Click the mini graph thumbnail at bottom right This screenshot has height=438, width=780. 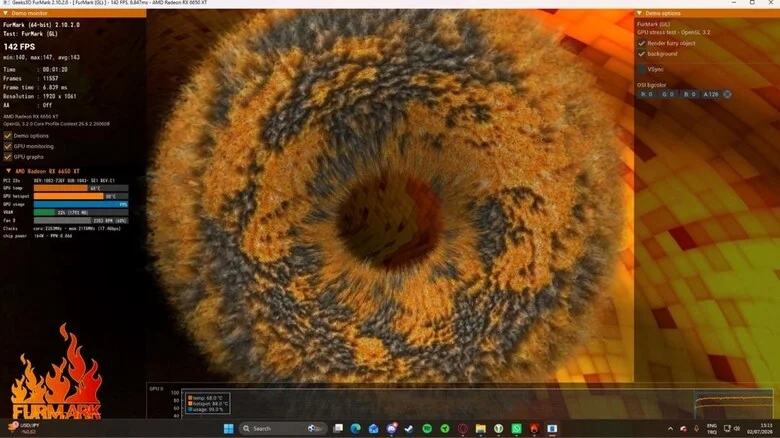(734, 404)
